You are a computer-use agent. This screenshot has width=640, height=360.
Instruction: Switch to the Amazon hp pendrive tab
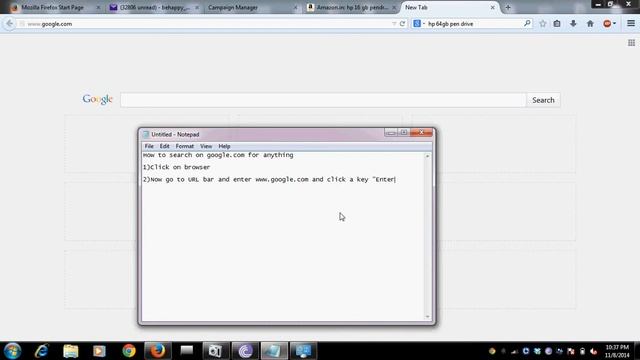(351, 7)
